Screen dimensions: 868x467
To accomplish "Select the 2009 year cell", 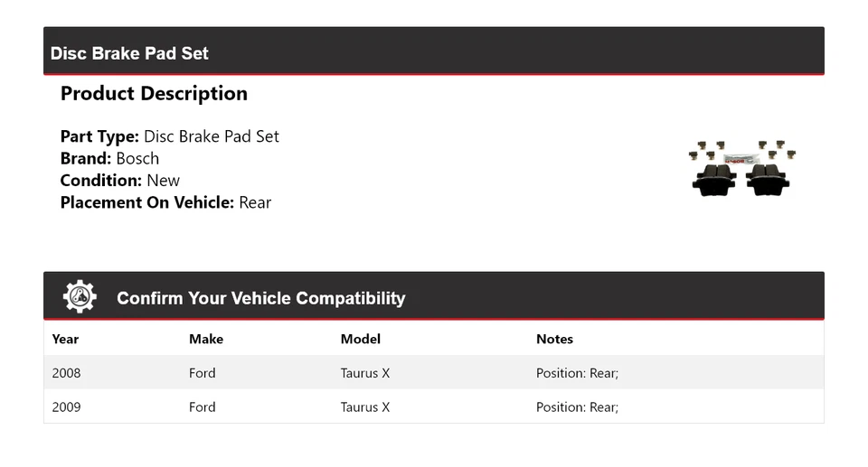I will point(66,407).
